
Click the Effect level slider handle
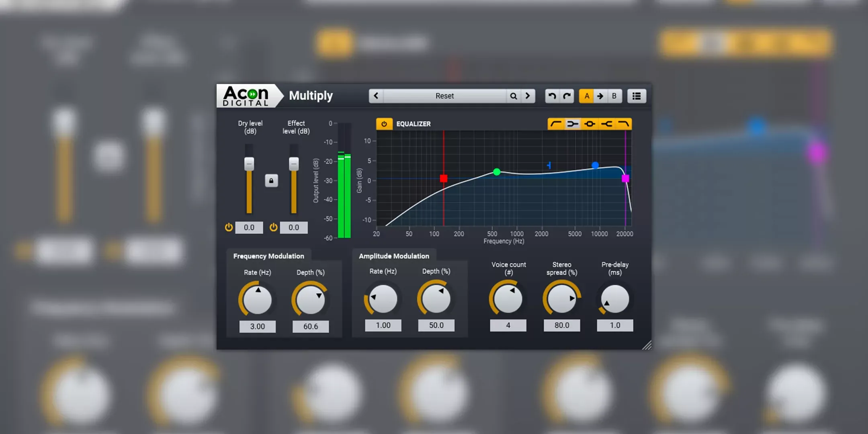pos(294,164)
